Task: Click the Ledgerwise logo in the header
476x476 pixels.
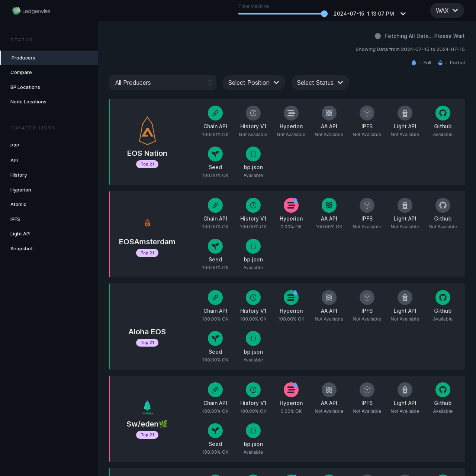Action: (31, 10)
